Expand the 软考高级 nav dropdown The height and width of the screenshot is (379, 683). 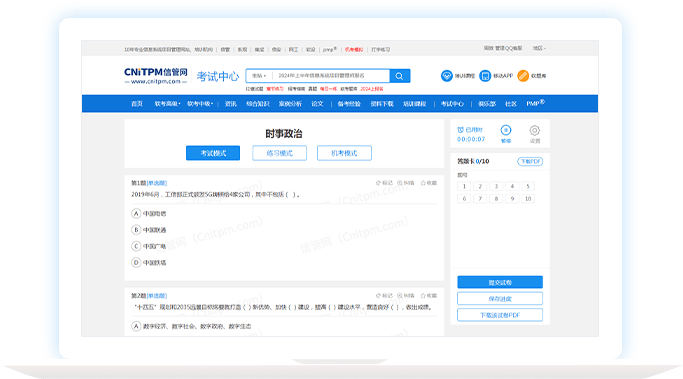tap(167, 104)
